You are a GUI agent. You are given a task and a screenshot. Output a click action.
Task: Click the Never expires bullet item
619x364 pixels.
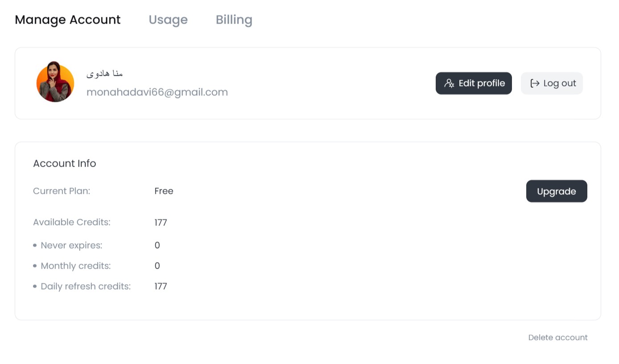point(71,245)
